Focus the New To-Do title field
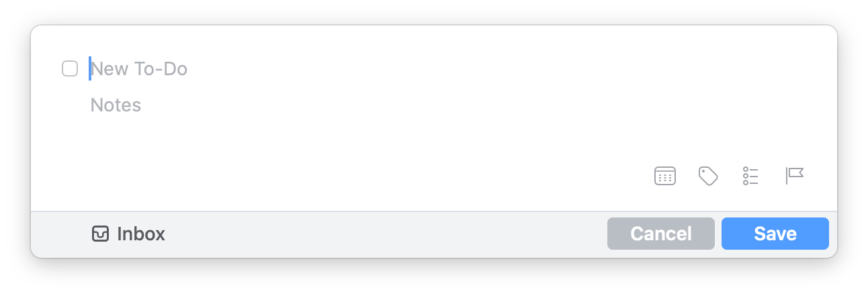The width and height of the screenshot is (868, 294). point(443,68)
